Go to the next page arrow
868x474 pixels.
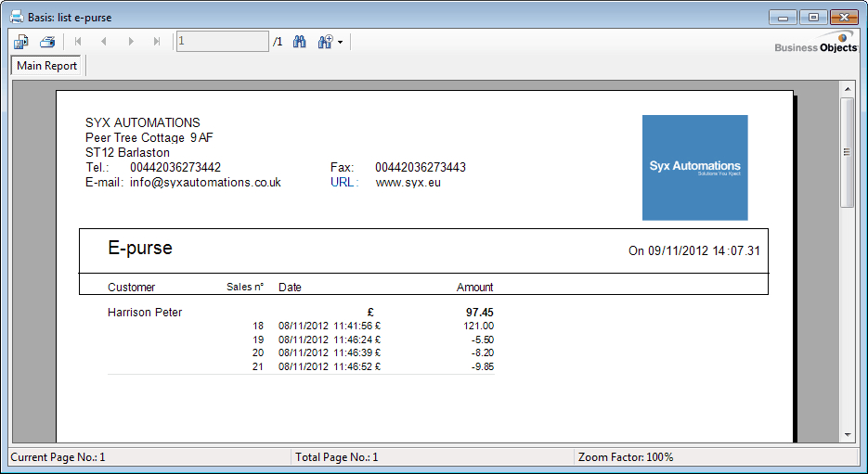pos(131,42)
